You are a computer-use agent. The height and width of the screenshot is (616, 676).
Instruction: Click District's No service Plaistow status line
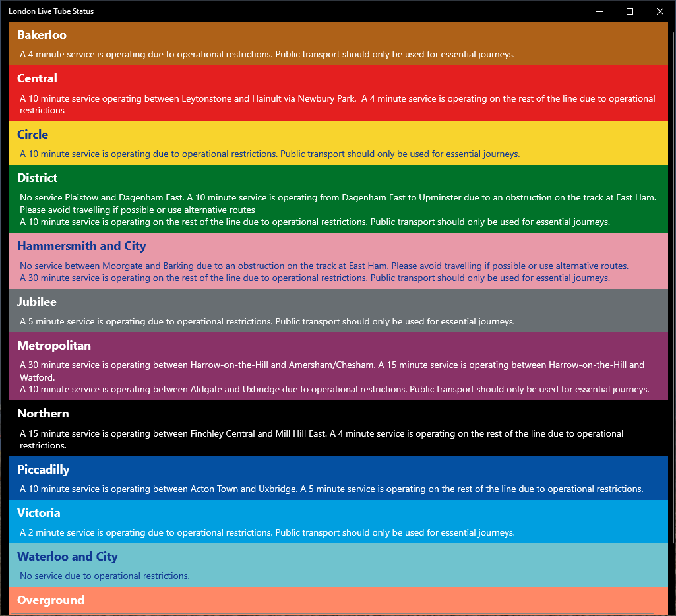(x=338, y=198)
